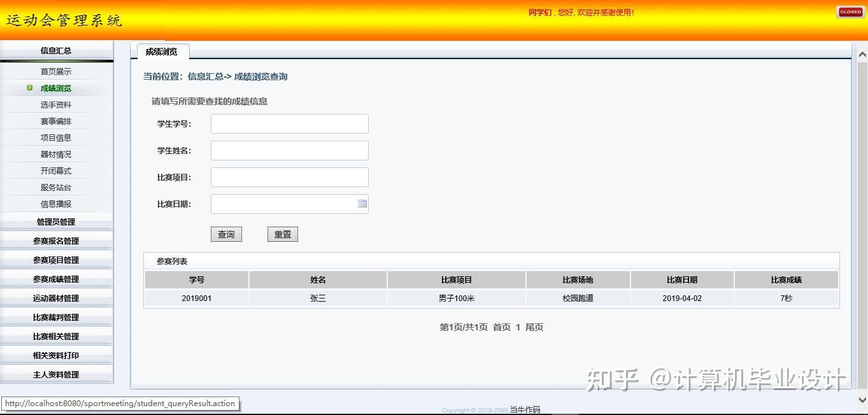Viewport: 868px width, 415px height.
Task: Click the scrollbar down arrow
Action: pyautogui.click(x=863, y=401)
